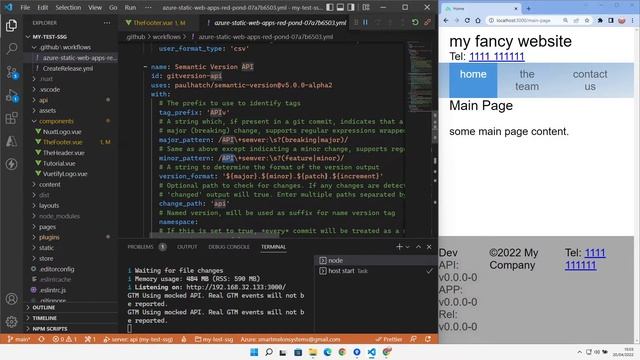Switch to the DEBUG CONSOLE tab
640x360 pixels.
click(x=229, y=247)
